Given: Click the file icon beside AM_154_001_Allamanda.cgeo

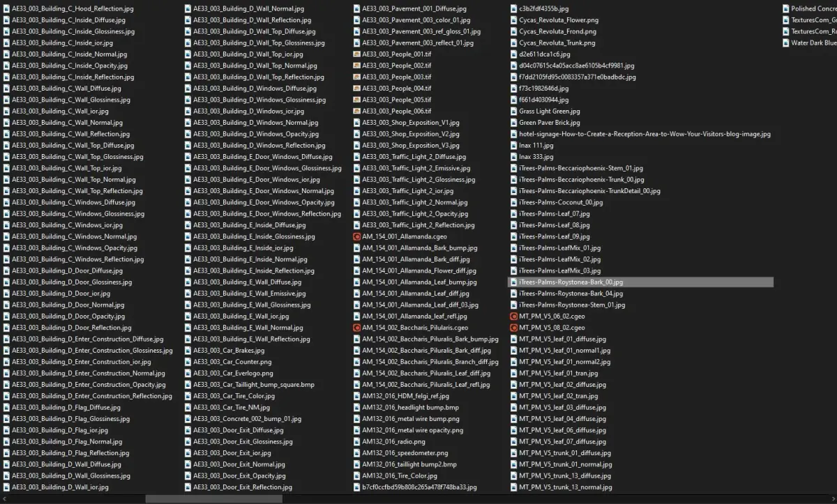Looking at the screenshot, I should [356, 236].
